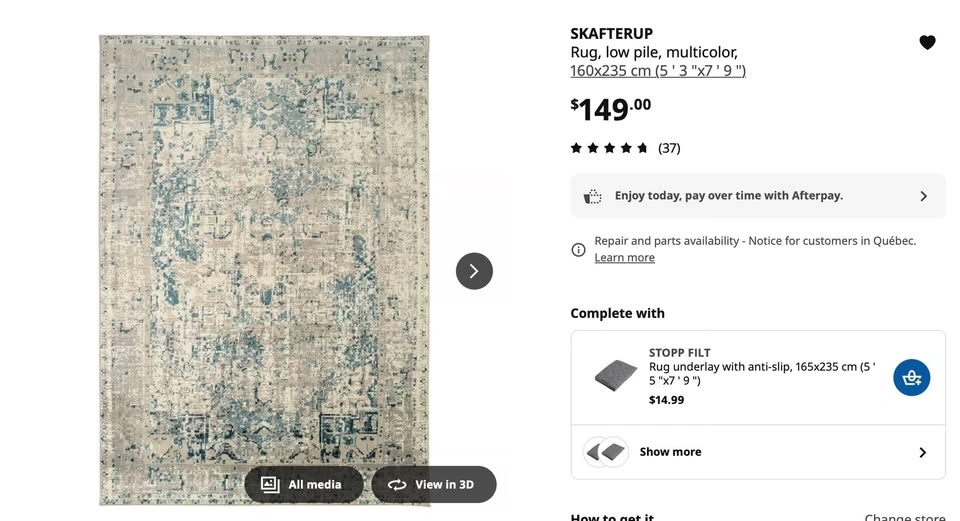Click Change store link
960x521 pixels.
(x=904, y=517)
